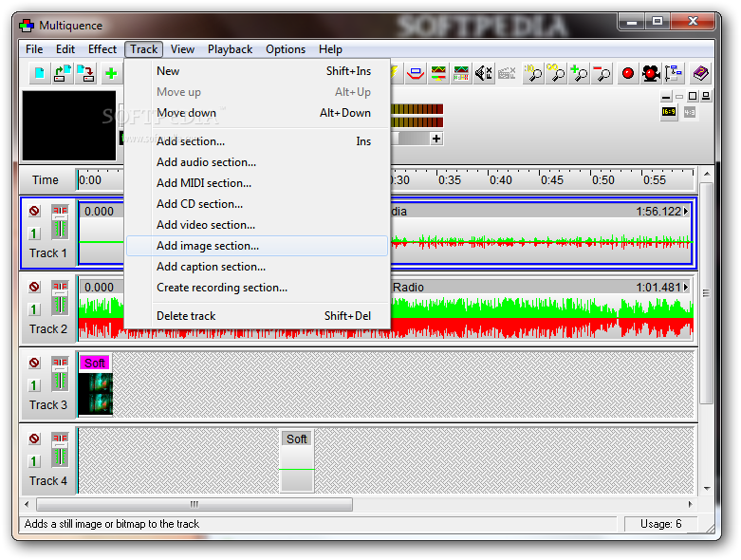The image size is (741, 560).
Task: Open the Playback menu
Action: click(231, 49)
